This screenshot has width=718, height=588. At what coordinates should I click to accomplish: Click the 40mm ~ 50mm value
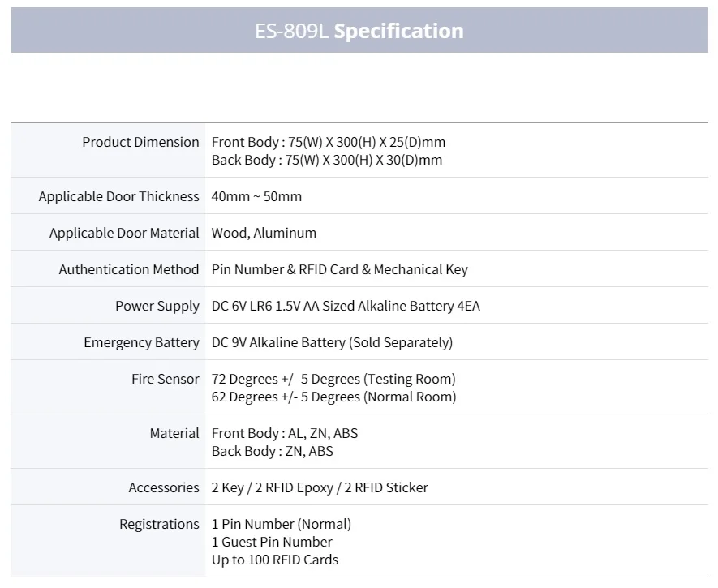256,196
